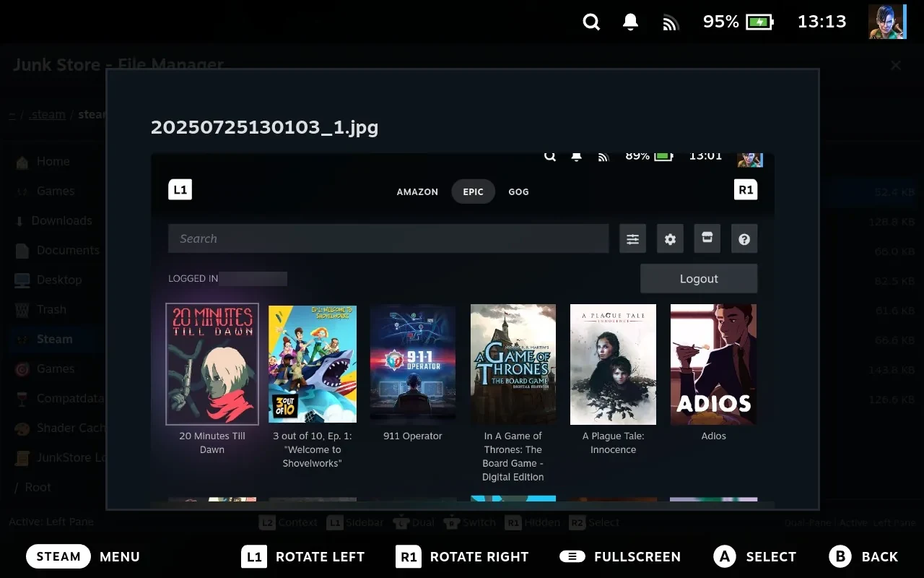This screenshot has width=924, height=578.
Task: Click the R2 Select hint
Action: pos(594,522)
